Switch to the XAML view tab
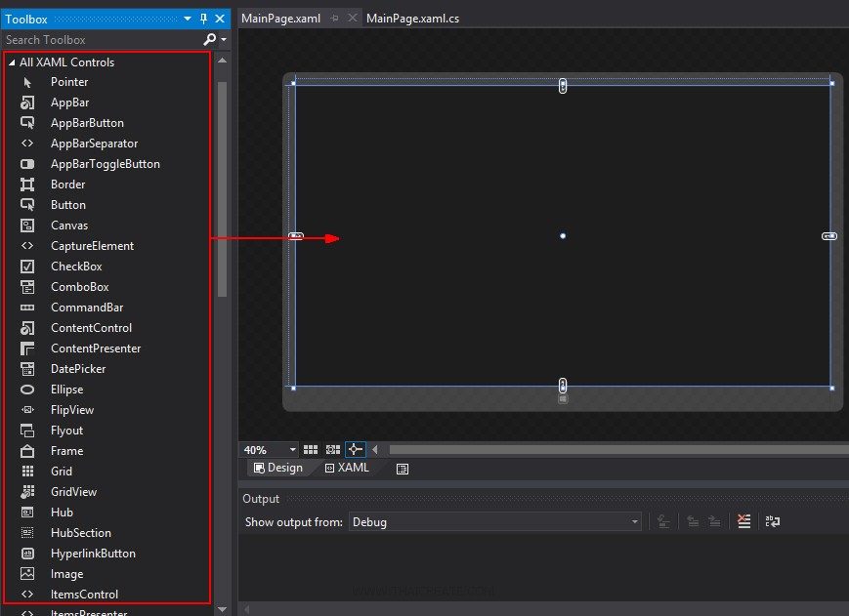This screenshot has width=849, height=616. [347, 468]
